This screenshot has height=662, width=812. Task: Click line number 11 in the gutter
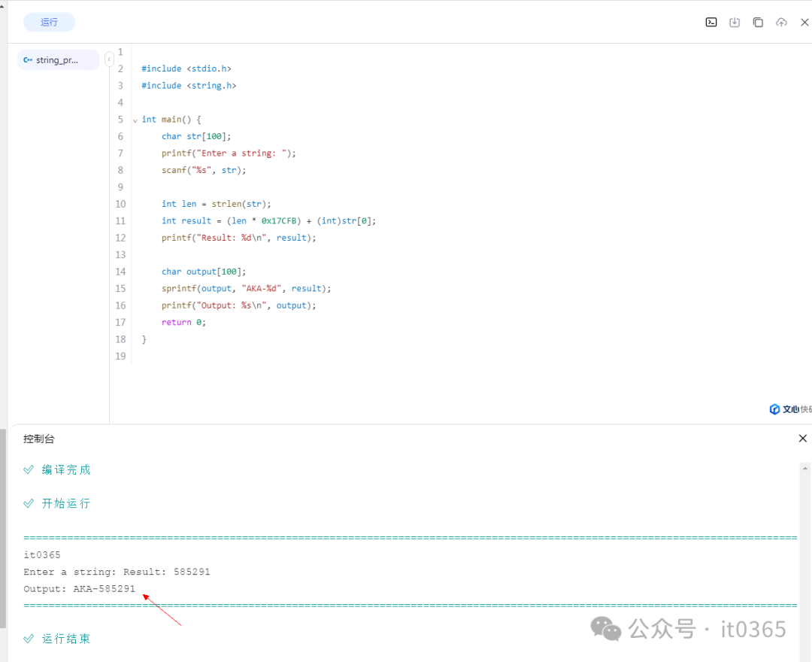(120, 221)
